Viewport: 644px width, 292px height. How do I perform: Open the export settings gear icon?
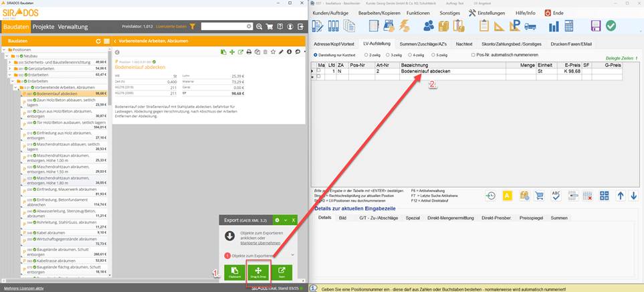click(x=278, y=220)
